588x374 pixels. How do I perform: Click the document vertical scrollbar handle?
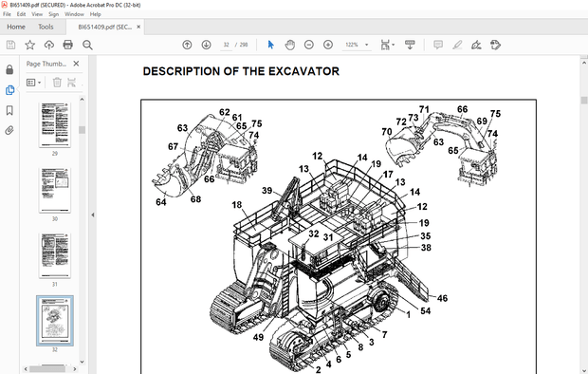[584, 101]
